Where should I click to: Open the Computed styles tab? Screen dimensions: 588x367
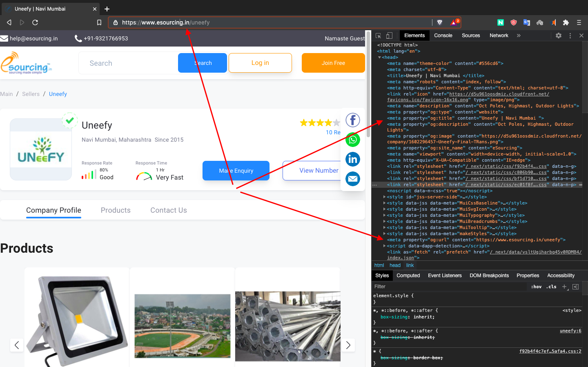click(408, 276)
